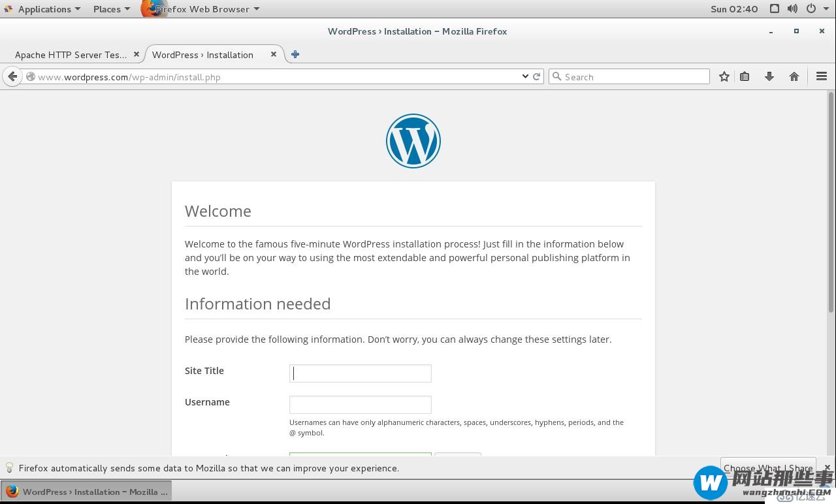Close the Apache HTTP Server Test tab

(x=137, y=54)
